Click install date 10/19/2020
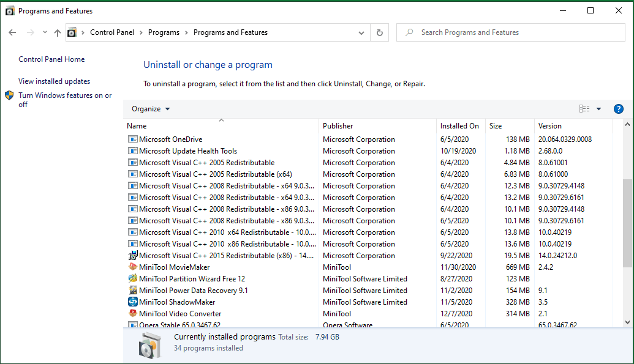This screenshot has width=634, height=364. click(x=458, y=150)
